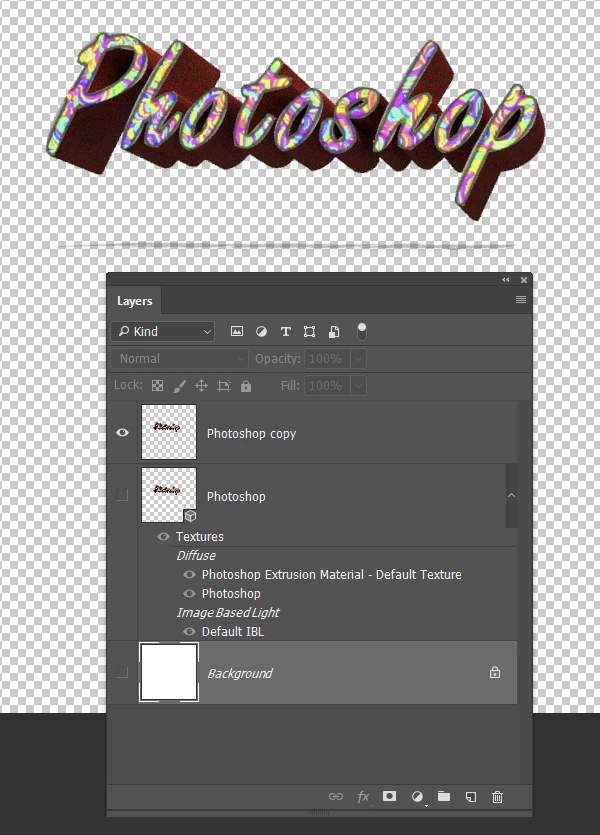The image size is (600, 835).
Task: Toggle layer filtering on/off switch
Action: [361, 331]
